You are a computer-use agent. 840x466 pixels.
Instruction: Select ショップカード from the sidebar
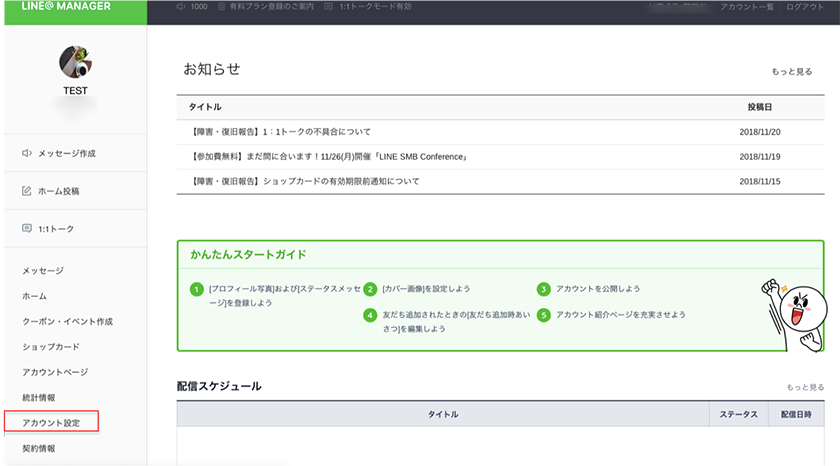tap(51, 347)
